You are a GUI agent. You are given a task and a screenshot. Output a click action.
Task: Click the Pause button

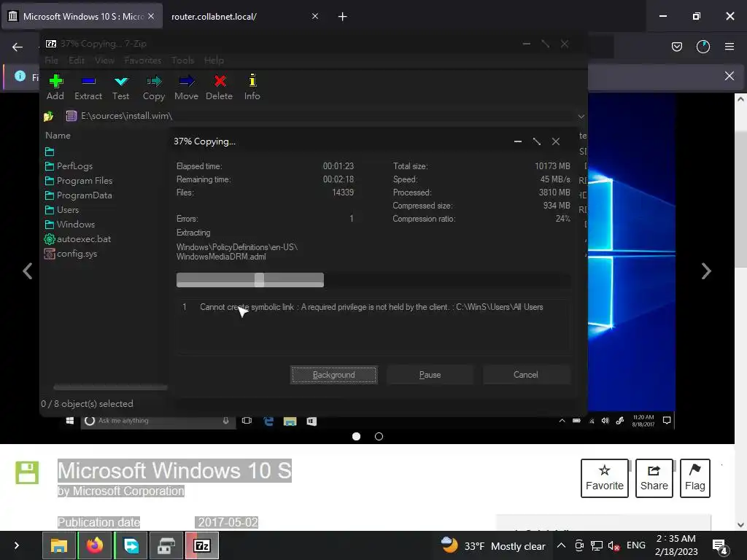pyautogui.click(x=430, y=375)
